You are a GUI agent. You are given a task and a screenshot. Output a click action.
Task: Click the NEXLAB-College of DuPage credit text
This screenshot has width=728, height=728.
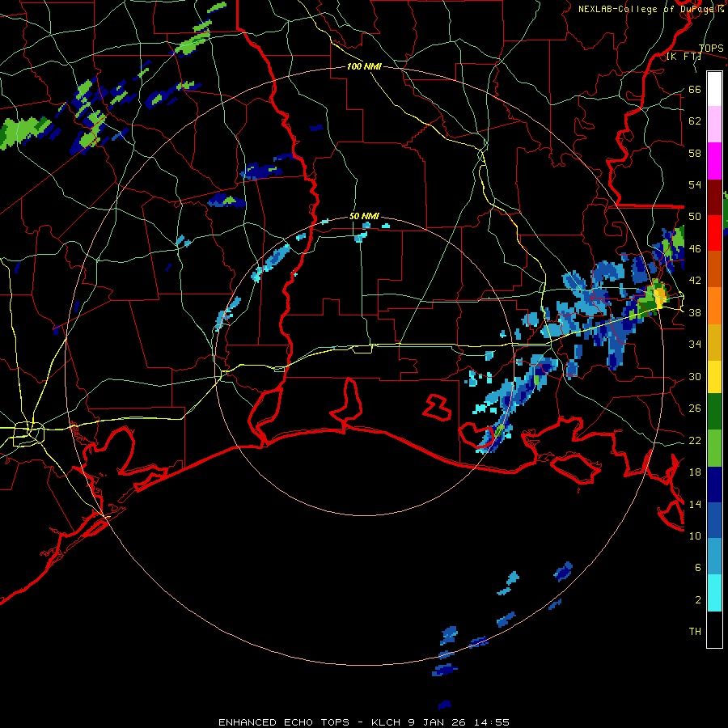(651, 9)
